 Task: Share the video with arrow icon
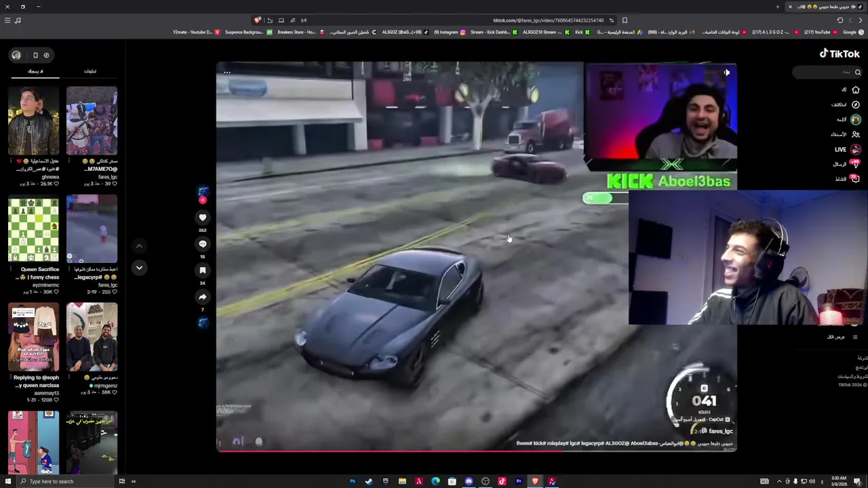click(202, 297)
